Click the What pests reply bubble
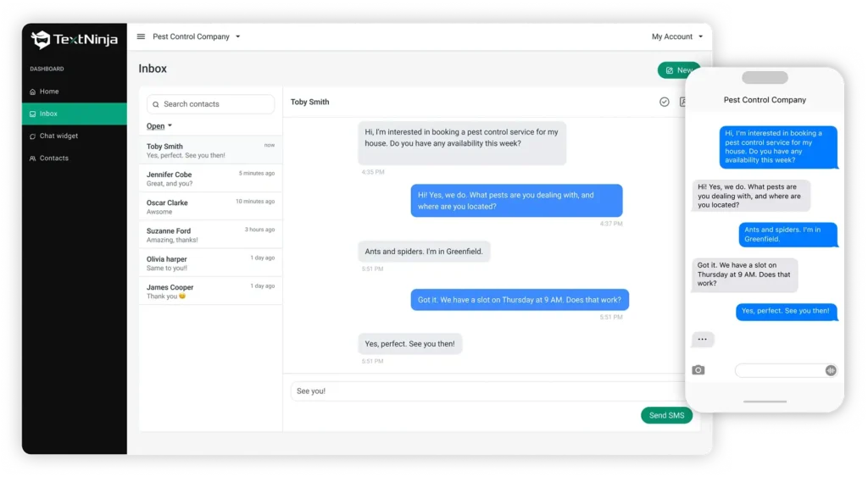Image resolution: width=868 pixels, height=477 pixels. click(x=516, y=200)
